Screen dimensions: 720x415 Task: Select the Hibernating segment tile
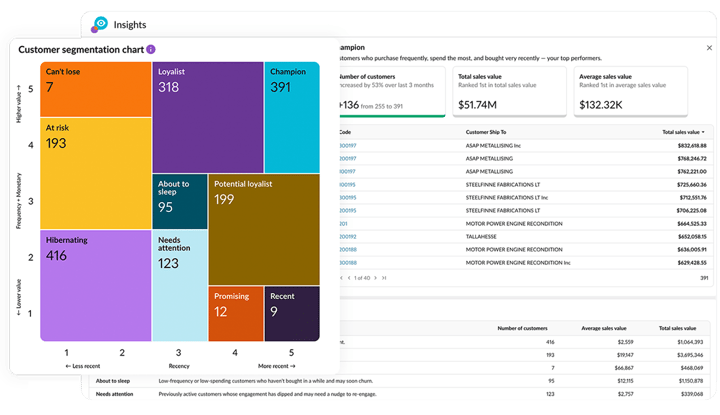pos(96,286)
